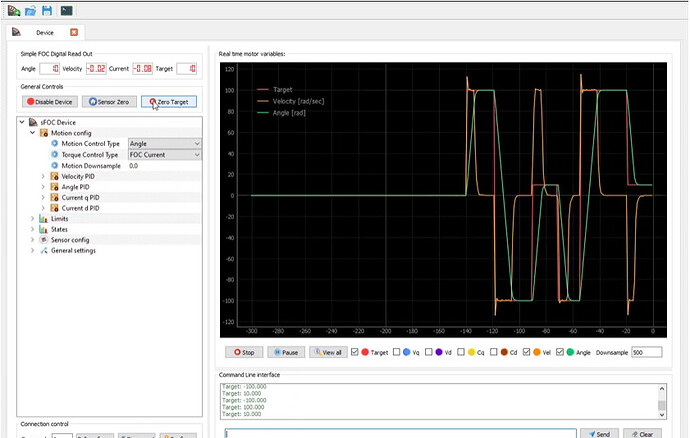Open the console terminal toolbar icon
Screen dimensions: 690x438
click(x=66, y=10)
